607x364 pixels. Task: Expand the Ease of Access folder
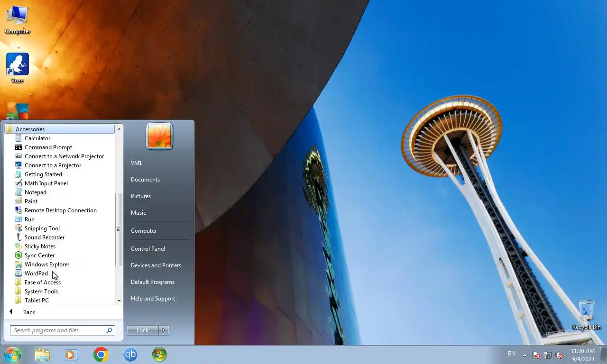tap(42, 282)
